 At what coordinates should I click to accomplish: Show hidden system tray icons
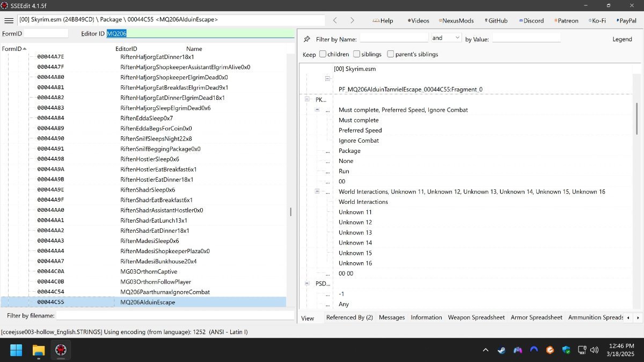[486, 350]
